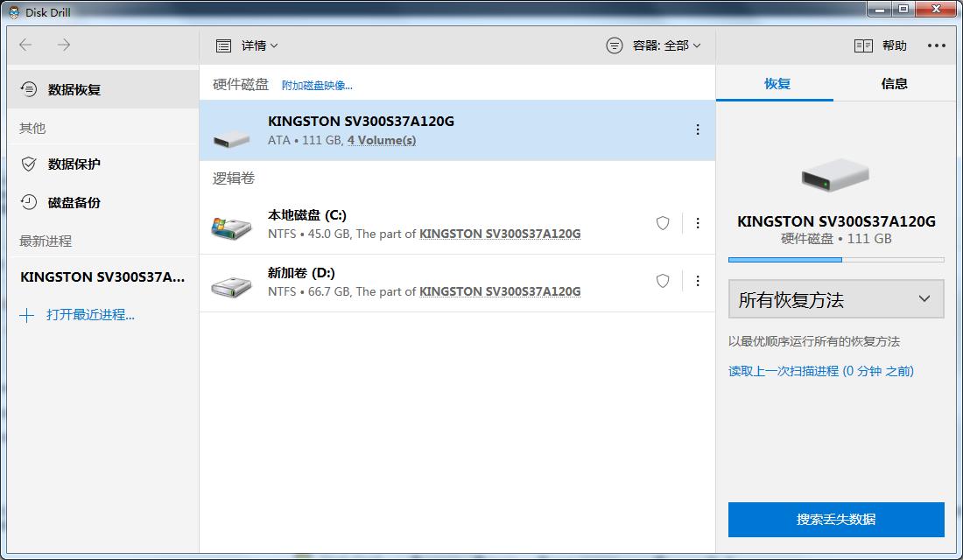Click the KINGSTON hardware disk icon in list
The width and height of the screenshot is (963, 560).
(231, 140)
